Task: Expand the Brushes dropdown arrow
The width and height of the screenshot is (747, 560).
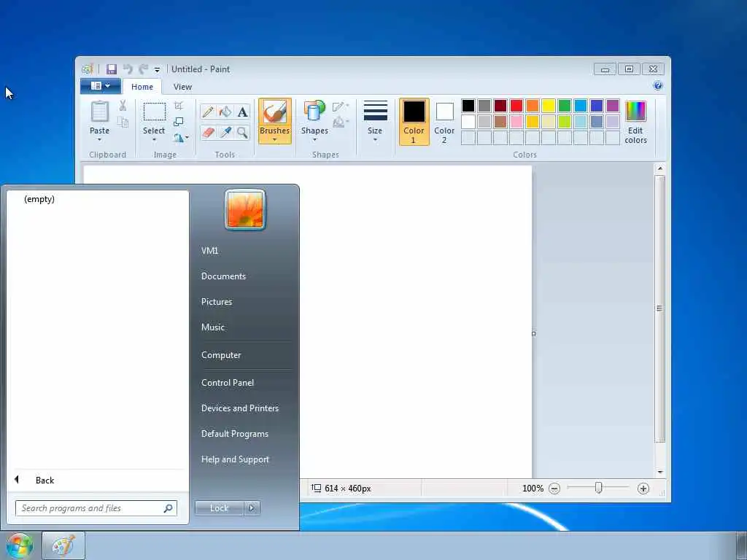Action: click(275, 140)
